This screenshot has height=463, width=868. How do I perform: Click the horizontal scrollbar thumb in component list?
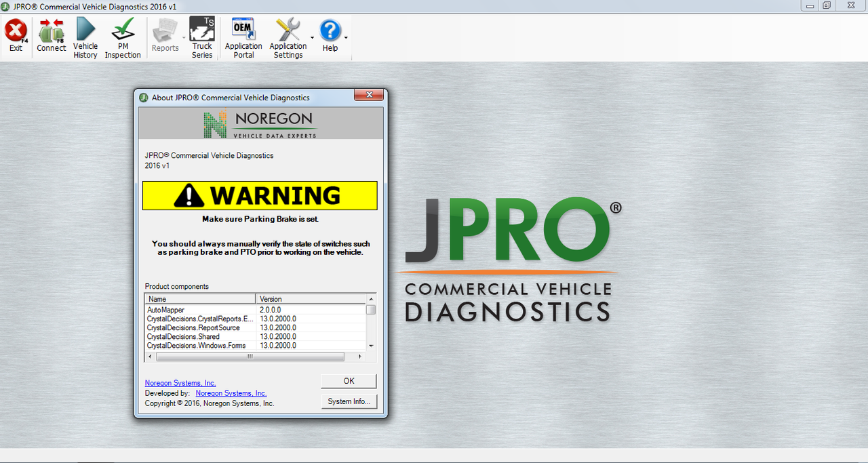coord(250,355)
